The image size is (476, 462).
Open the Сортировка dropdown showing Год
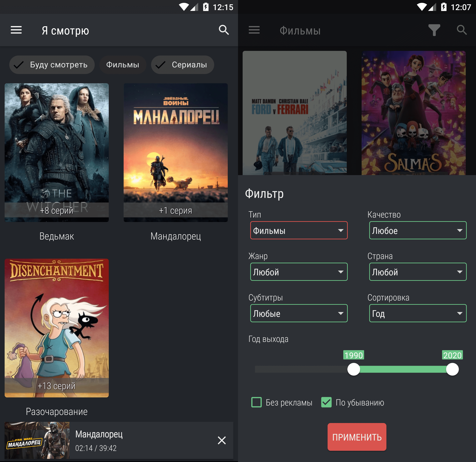[x=418, y=313]
